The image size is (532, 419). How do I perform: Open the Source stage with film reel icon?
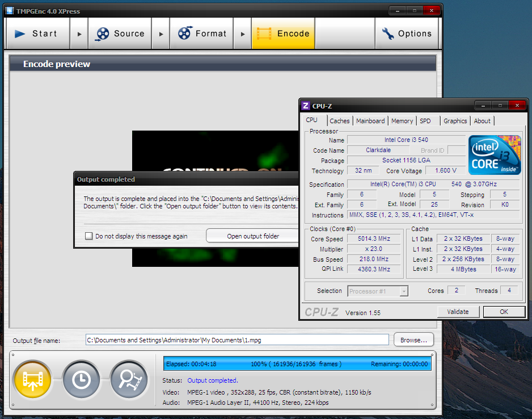[120, 33]
